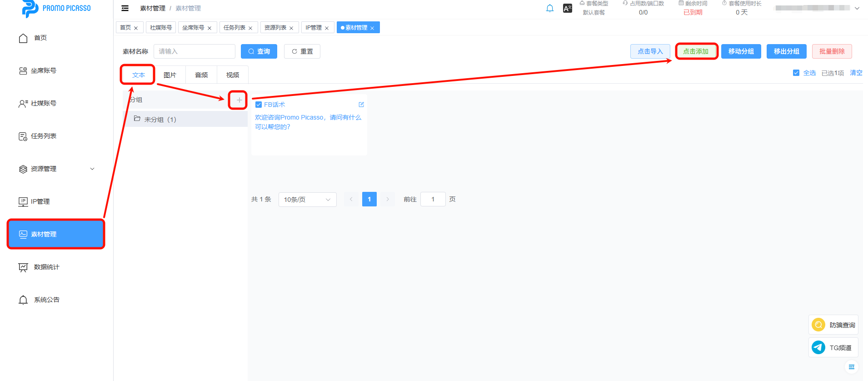Open 数据统计 from the sidebar
The width and height of the screenshot is (868, 381).
[x=46, y=267]
